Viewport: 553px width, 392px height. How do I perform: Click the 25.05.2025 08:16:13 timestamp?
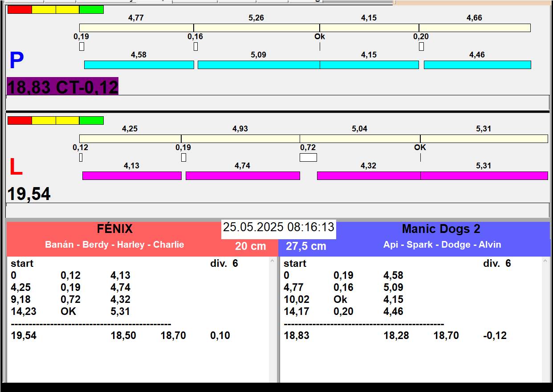[279, 227]
